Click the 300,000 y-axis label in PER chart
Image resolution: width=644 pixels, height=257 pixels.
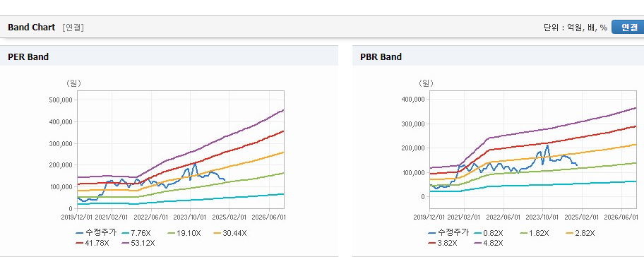coord(61,144)
